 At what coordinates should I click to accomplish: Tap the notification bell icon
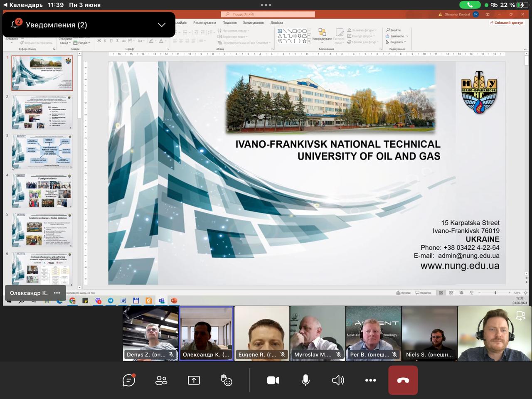click(15, 24)
